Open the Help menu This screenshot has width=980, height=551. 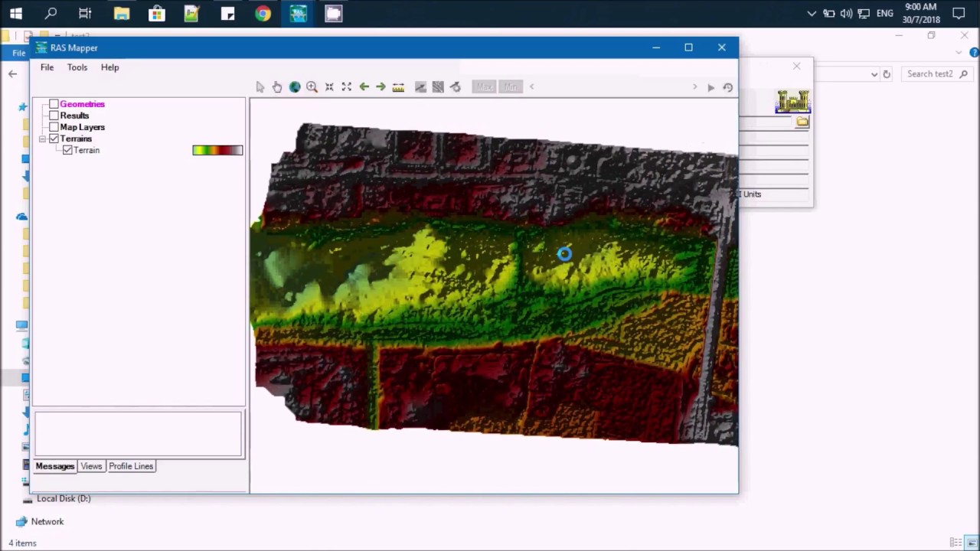(109, 67)
